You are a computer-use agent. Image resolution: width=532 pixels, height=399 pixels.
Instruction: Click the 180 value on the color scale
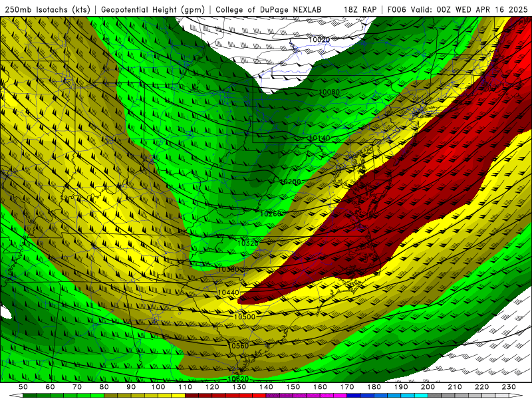[x=374, y=387]
